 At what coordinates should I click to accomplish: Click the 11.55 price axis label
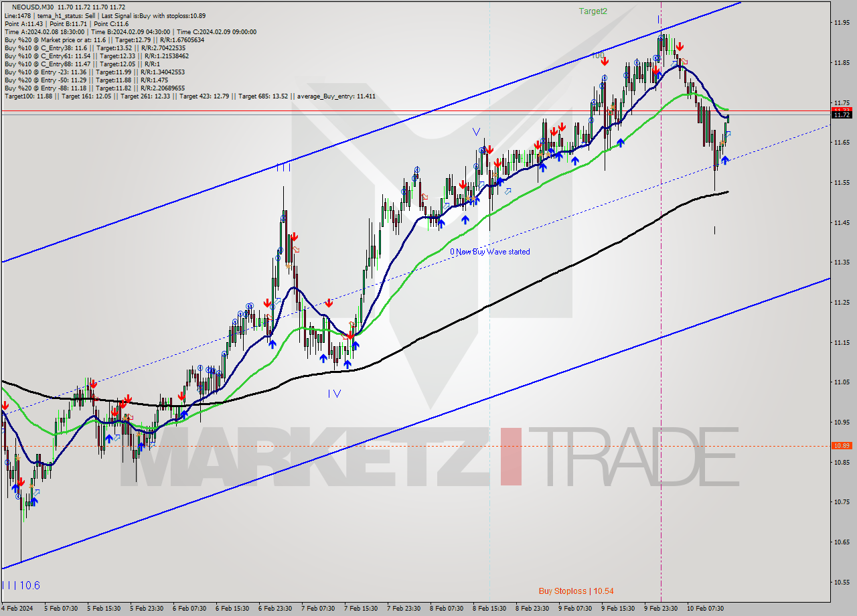click(842, 183)
